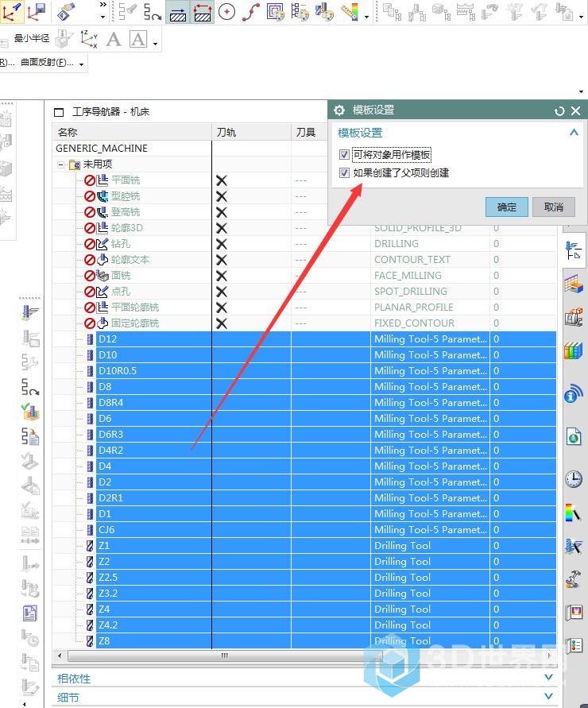Select the 平面铣 operation row

(126, 180)
